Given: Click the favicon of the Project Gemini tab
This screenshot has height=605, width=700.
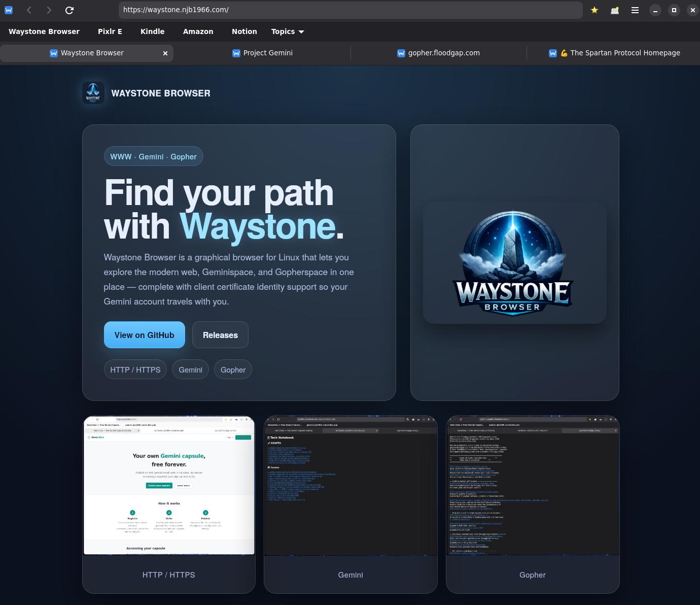Looking at the screenshot, I should click(x=236, y=53).
